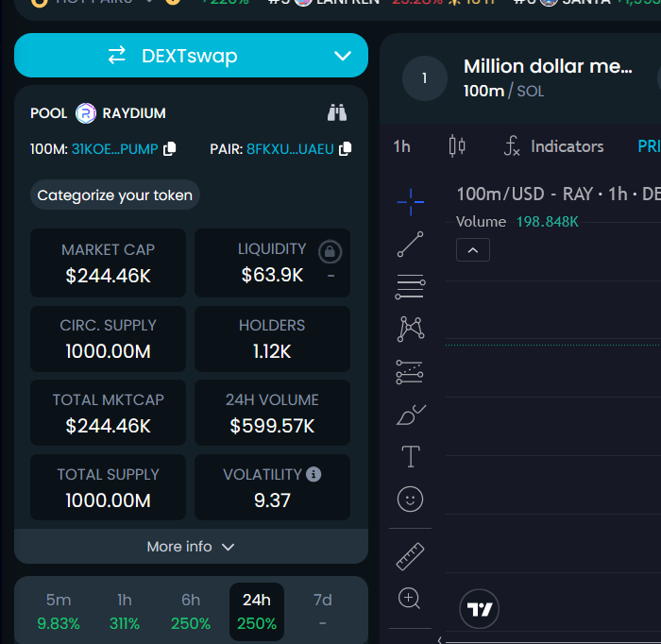This screenshot has width=661, height=644.
Task: Select the XABCD pattern tool
Action: pyautogui.click(x=411, y=329)
